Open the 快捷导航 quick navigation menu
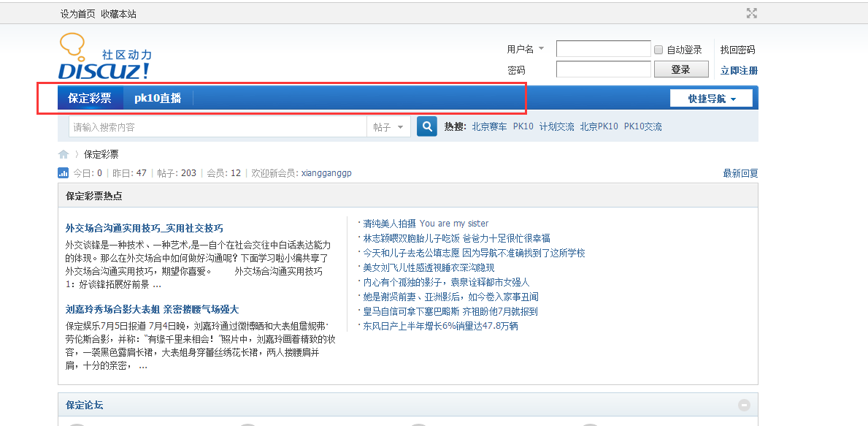Image resolution: width=868 pixels, height=426 pixels. click(x=711, y=96)
